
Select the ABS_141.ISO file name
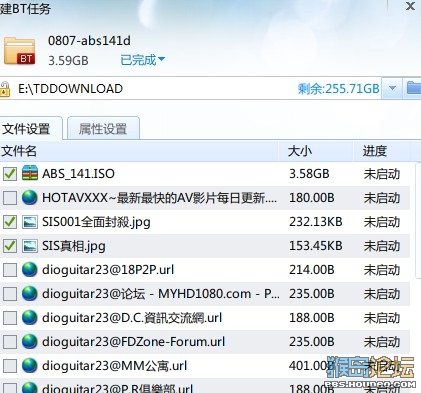coord(78,174)
